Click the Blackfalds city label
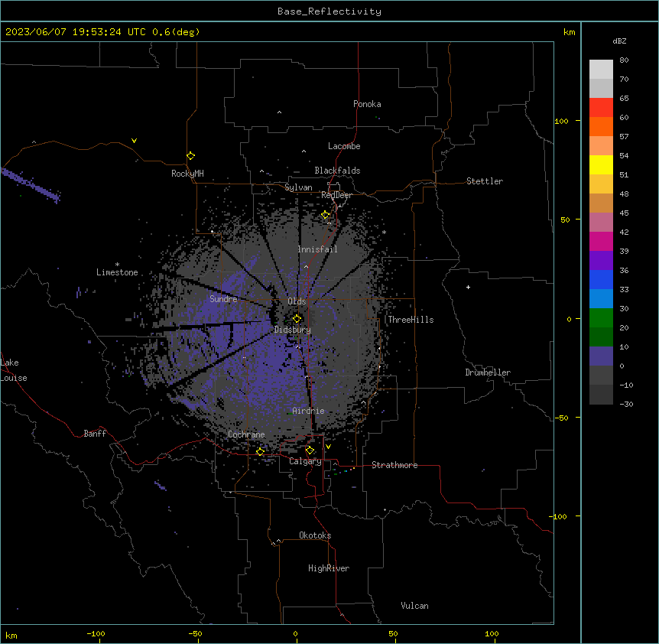Screen dimensions: 659x644 tap(337, 171)
